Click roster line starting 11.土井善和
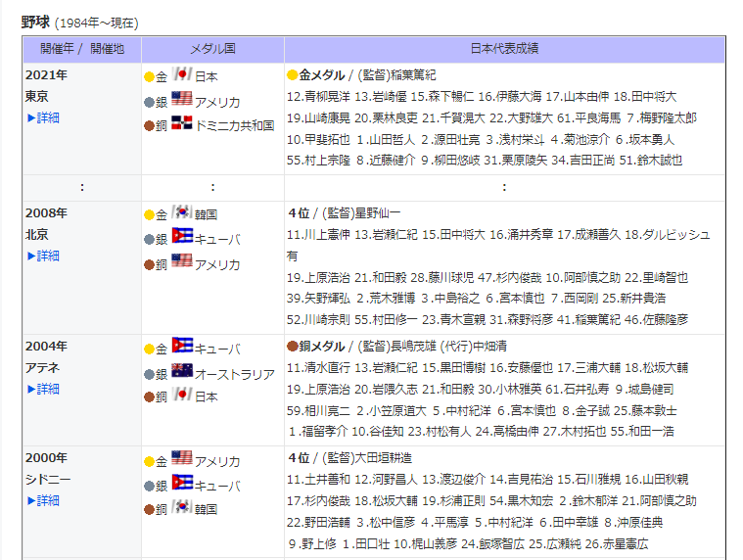 click(488, 480)
